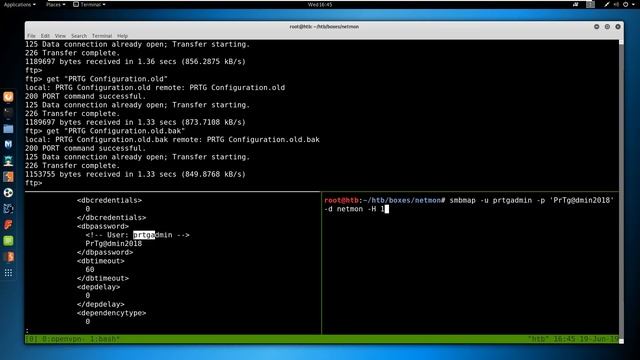640x360 pixels.
Task: Open the Applications menu
Action: point(20,4)
